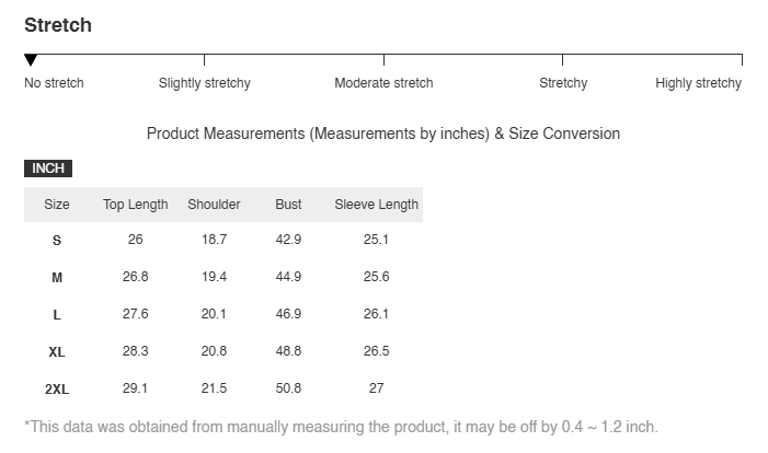Click the M size row label

click(x=57, y=277)
